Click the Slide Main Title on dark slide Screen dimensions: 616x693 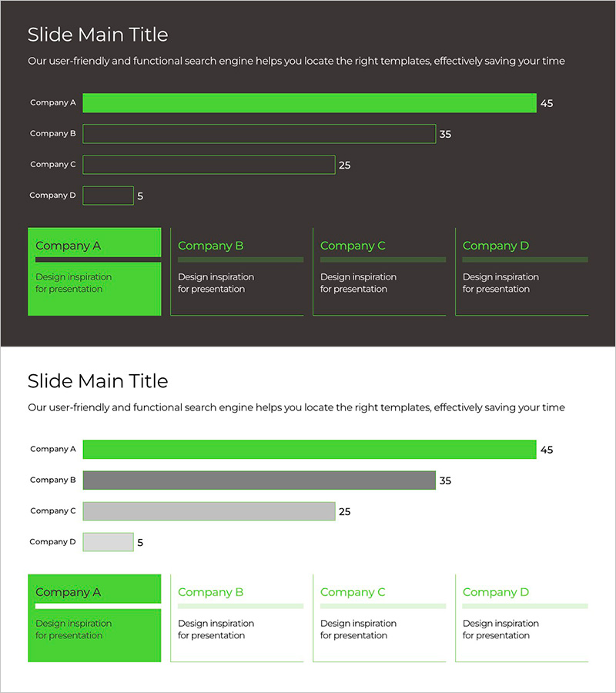tap(98, 35)
